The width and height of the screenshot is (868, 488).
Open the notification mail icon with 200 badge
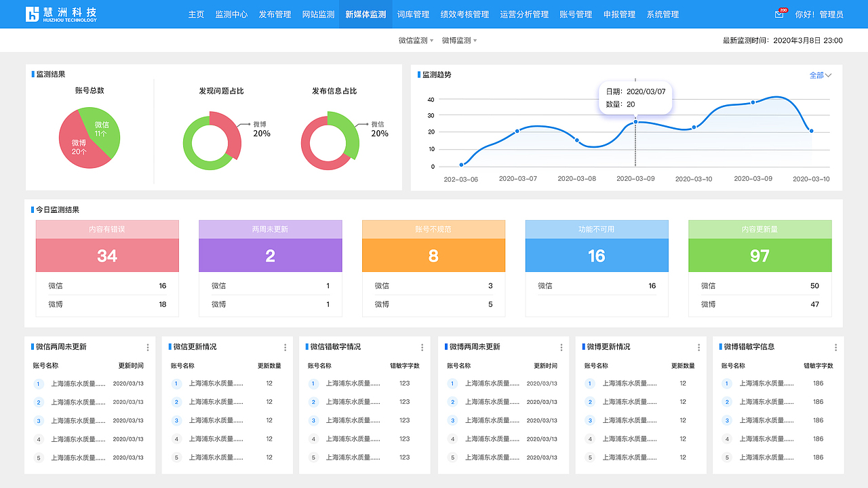coord(778,14)
